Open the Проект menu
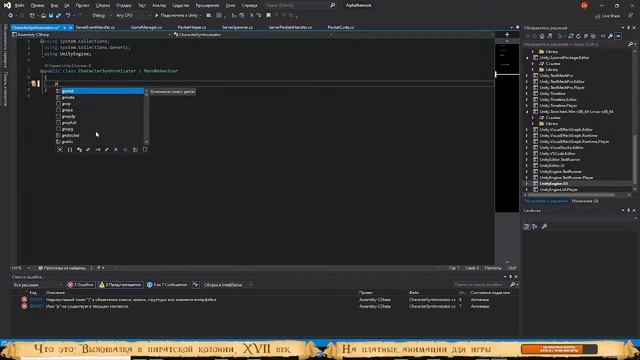 point(82,5)
